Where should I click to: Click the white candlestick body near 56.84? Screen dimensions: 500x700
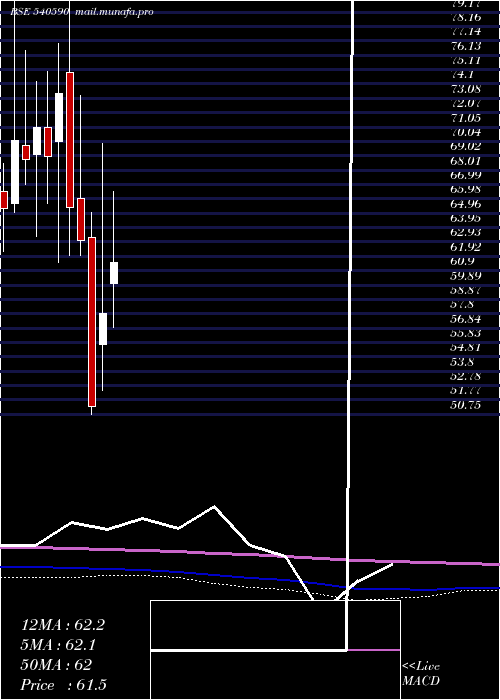pos(103,329)
